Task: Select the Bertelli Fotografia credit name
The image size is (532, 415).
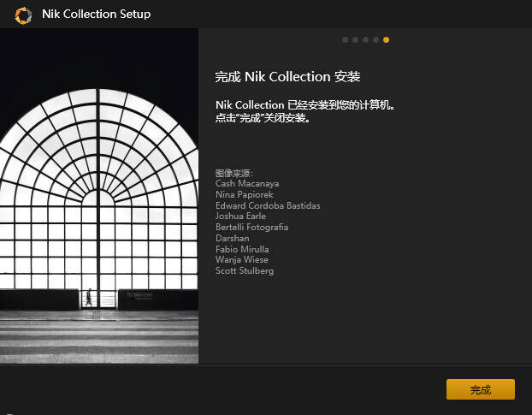Action: [x=251, y=228]
